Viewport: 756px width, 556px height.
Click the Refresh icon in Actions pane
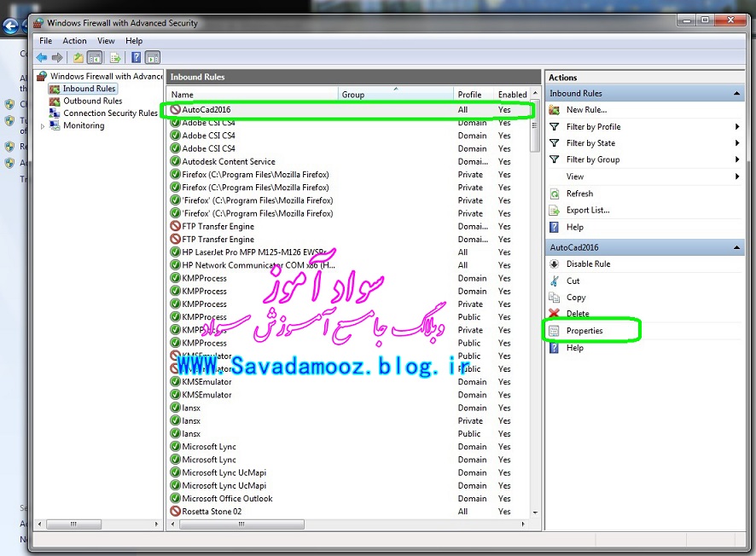pos(555,194)
